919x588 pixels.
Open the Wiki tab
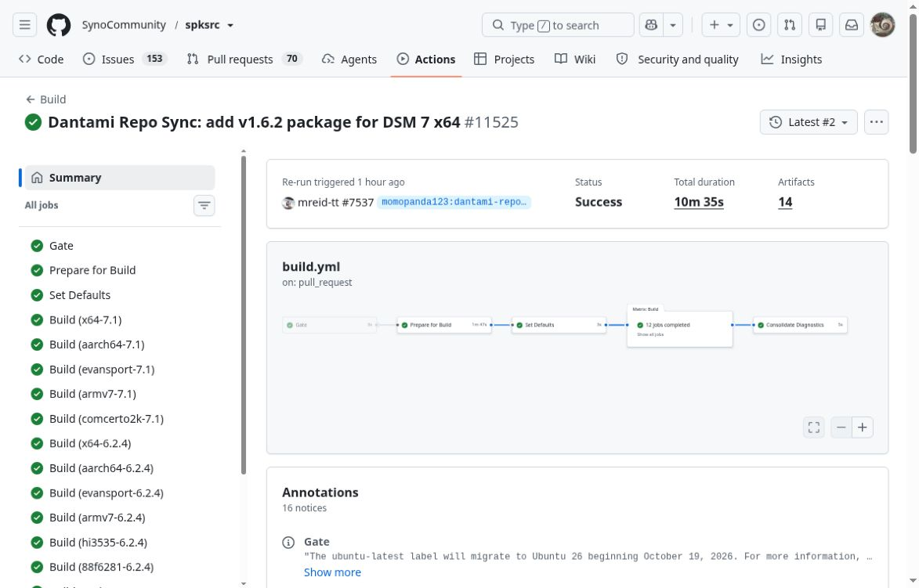tap(575, 60)
